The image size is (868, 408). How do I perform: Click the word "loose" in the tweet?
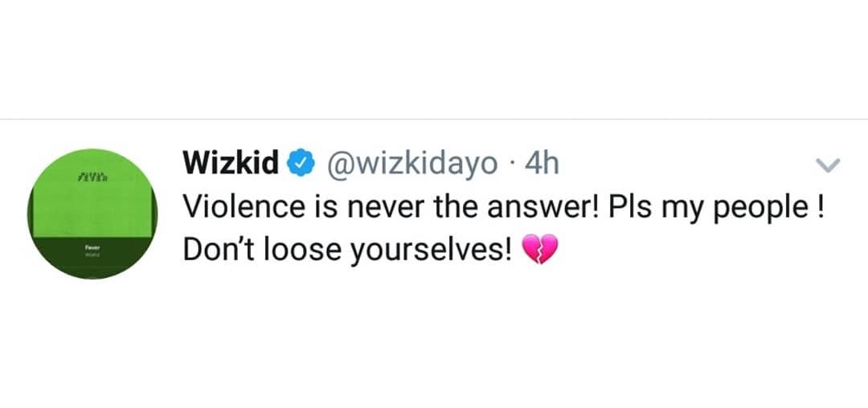coord(309,251)
